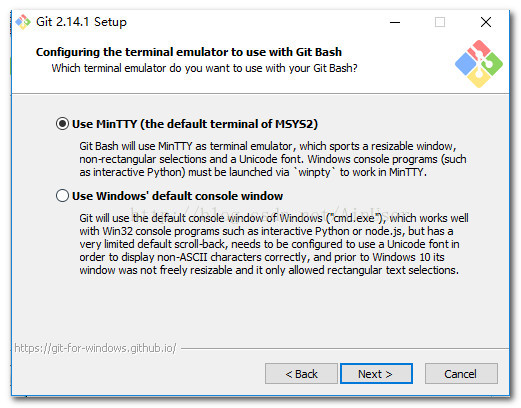Screen dimensions: 521x408
Task: Continue setup with the 'Next >' button
Action: coord(376,374)
